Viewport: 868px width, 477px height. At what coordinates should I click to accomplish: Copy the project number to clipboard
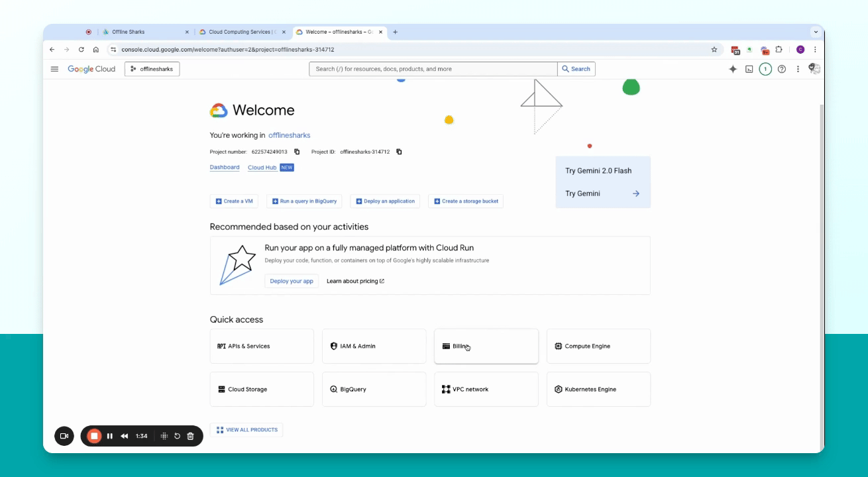coord(297,152)
